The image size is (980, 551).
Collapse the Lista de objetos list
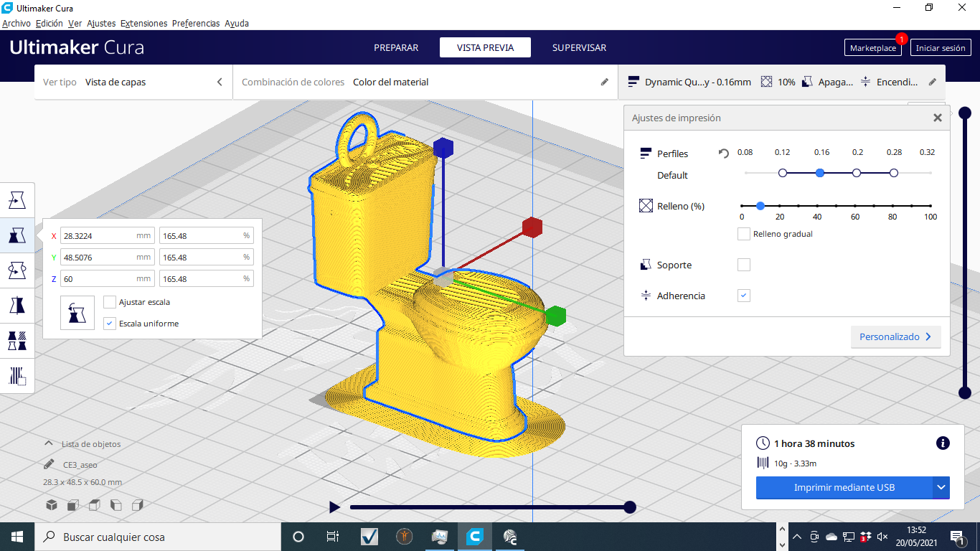49,444
